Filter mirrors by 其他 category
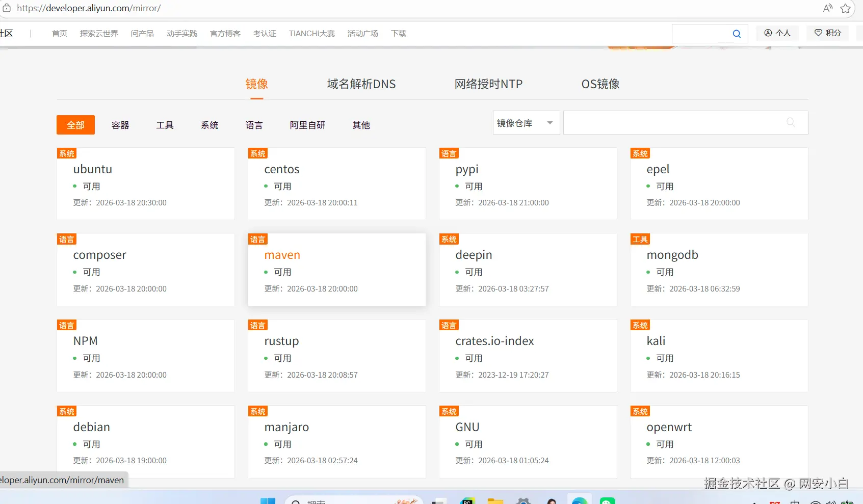Image resolution: width=863 pixels, height=504 pixels. (x=361, y=125)
